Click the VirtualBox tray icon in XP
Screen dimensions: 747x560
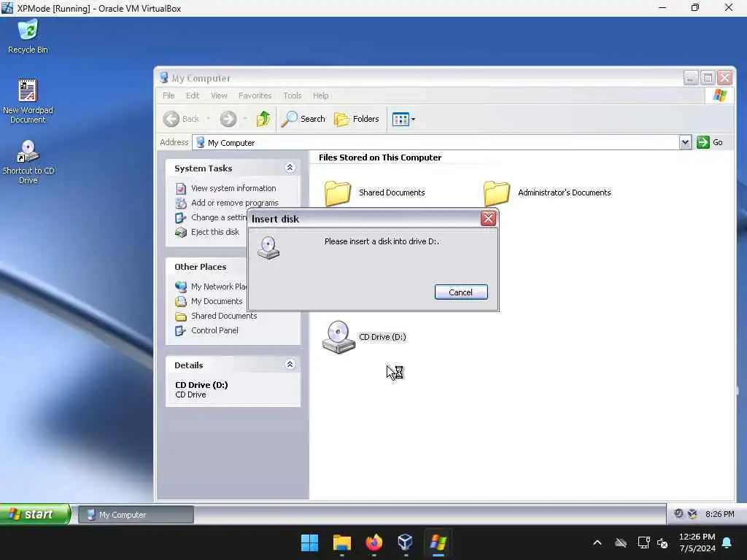(692, 514)
